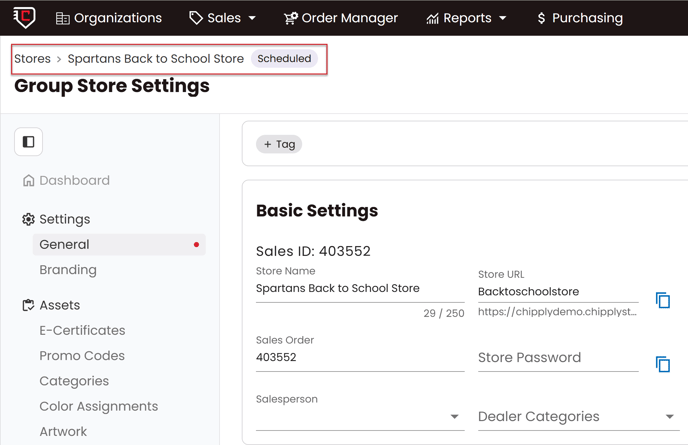Open the Sales dropdown menu
The width and height of the screenshot is (688, 445).
pyautogui.click(x=223, y=18)
